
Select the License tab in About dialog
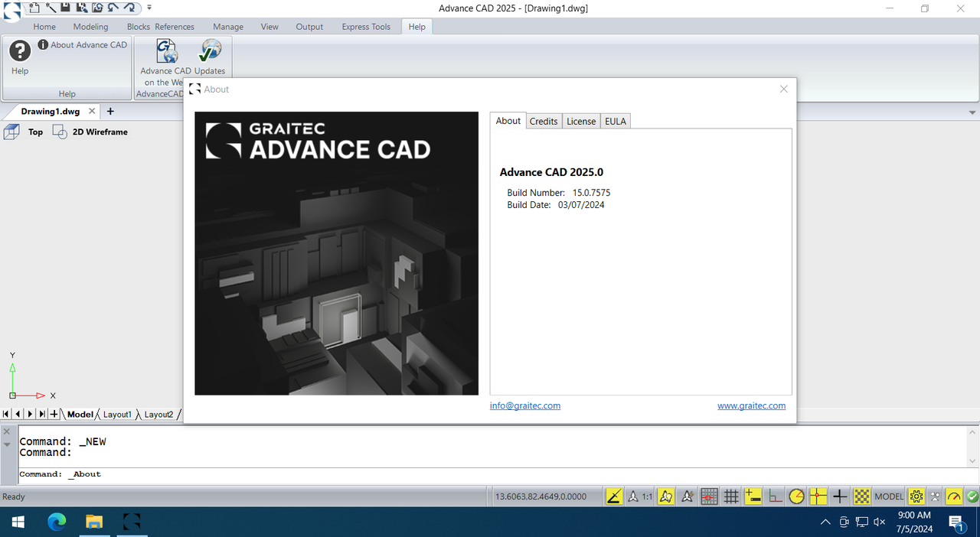click(x=581, y=121)
